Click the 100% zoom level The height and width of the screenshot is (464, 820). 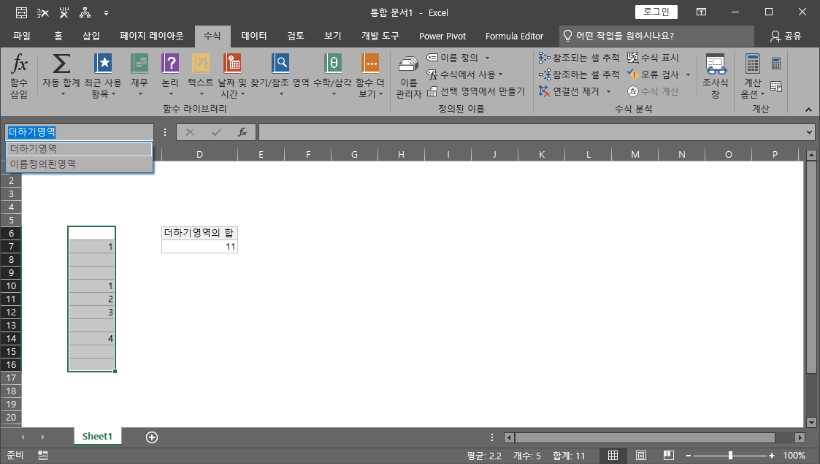[794, 456]
